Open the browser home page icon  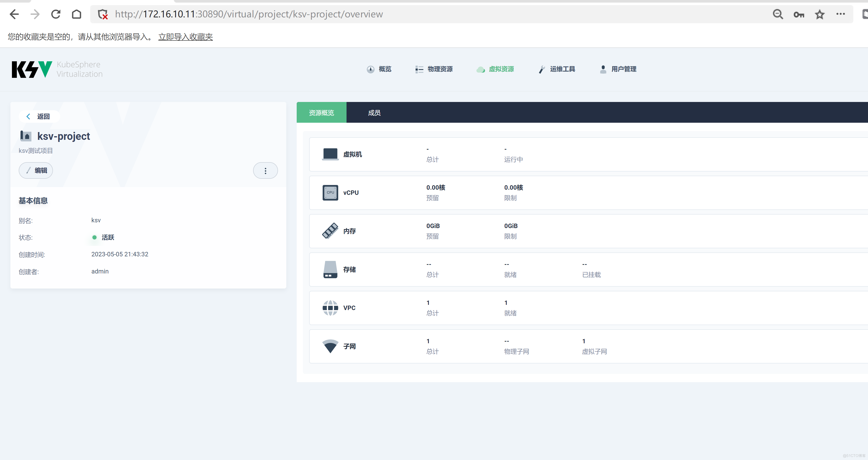click(x=77, y=14)
